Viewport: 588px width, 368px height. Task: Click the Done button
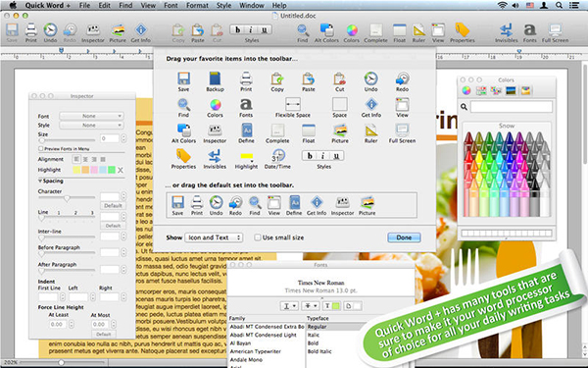point(404,237)
